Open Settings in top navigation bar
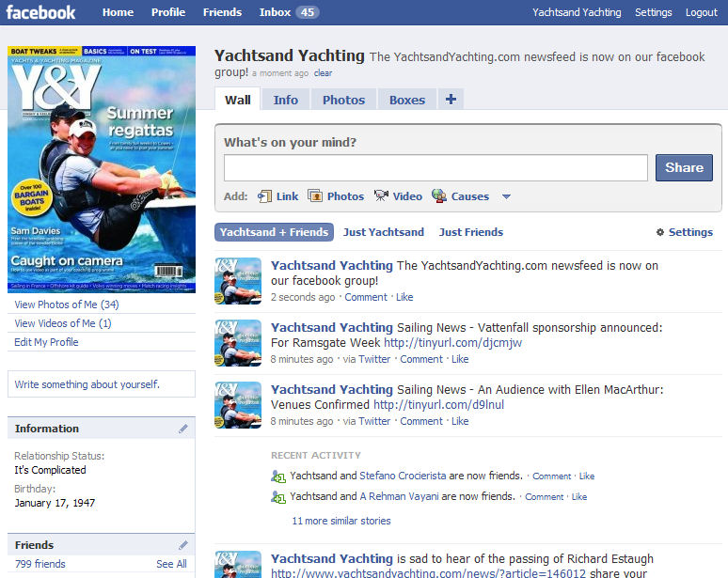This screenshot has height=578, width=728. pos(654,12)
